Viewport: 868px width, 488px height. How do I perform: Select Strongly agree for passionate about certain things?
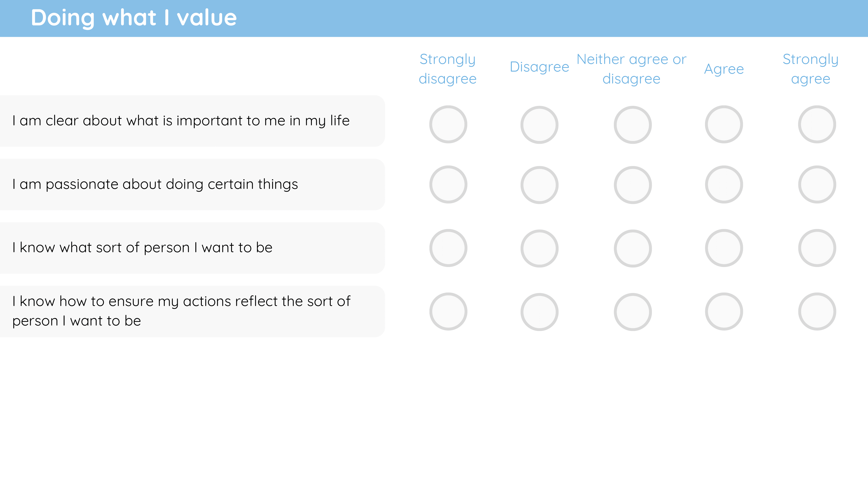[817, 185]
